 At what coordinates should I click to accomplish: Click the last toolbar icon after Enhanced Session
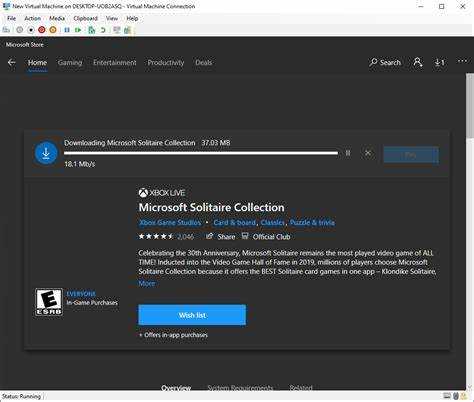click(x=127, y=30)
